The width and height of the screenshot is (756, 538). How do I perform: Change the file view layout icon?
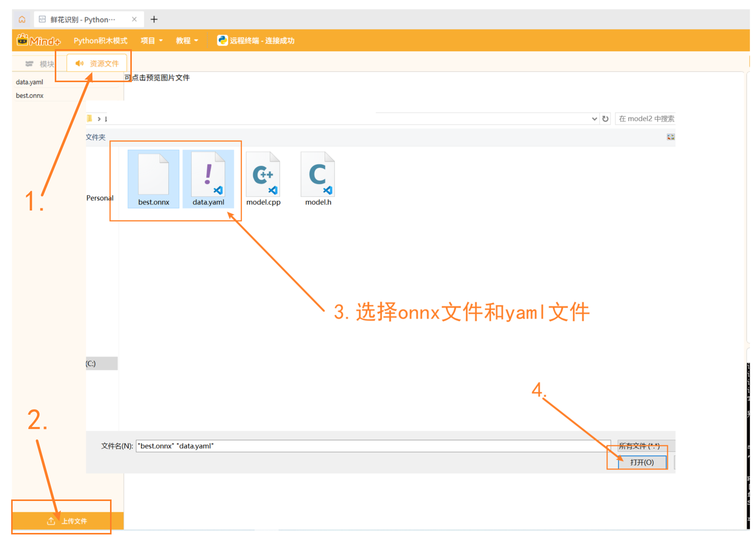click(x=670, y=137)
